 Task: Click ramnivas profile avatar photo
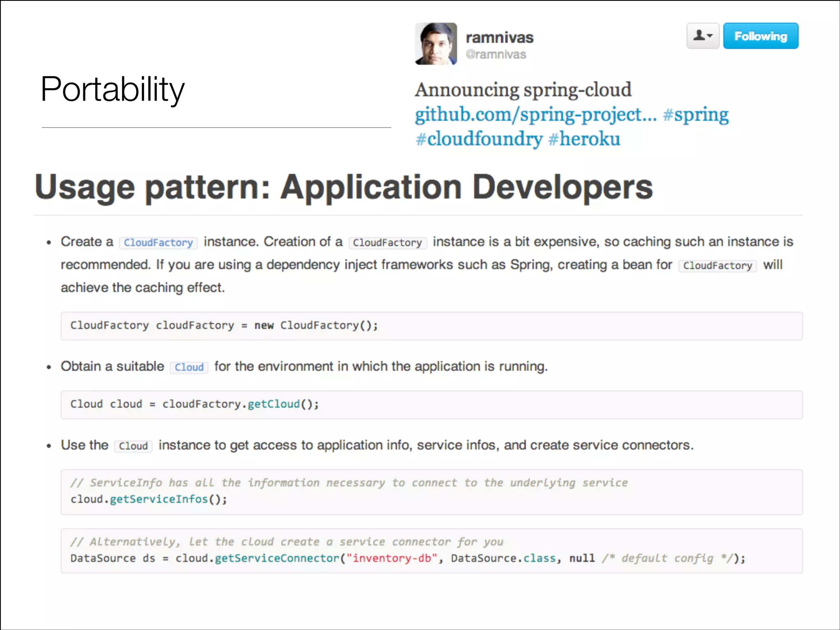[436, 44]
